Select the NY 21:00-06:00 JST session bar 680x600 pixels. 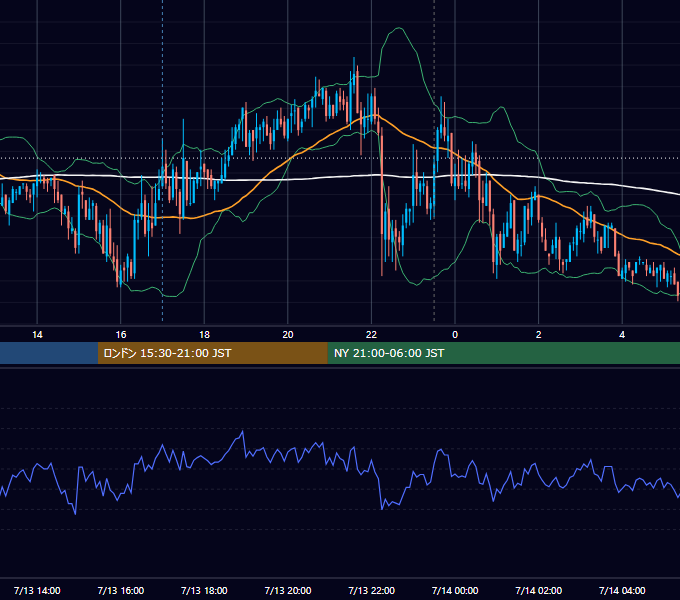pyautogui.click(x=503, y=353)
